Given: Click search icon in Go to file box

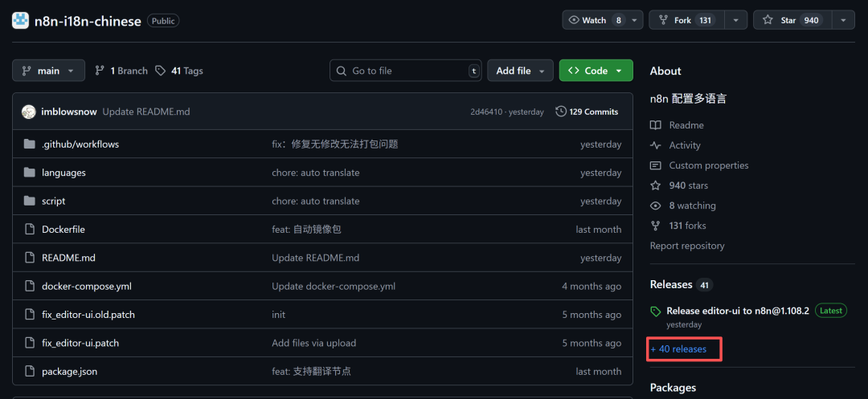Looking at the screenshot, I should (x=342, y=71).
